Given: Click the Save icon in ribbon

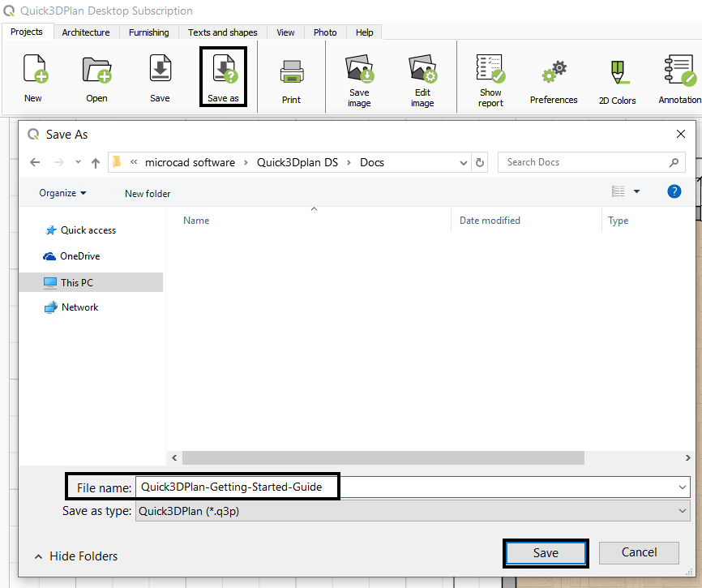Looking at the screenshot, I should tap(160, 67).
